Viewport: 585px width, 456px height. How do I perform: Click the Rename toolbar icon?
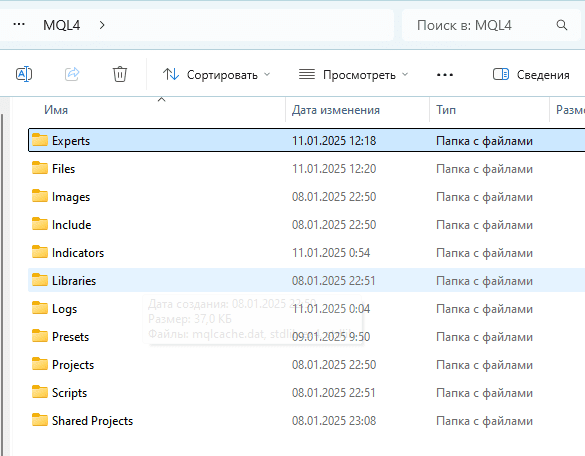pyautogui.click(x=24, y=74)
